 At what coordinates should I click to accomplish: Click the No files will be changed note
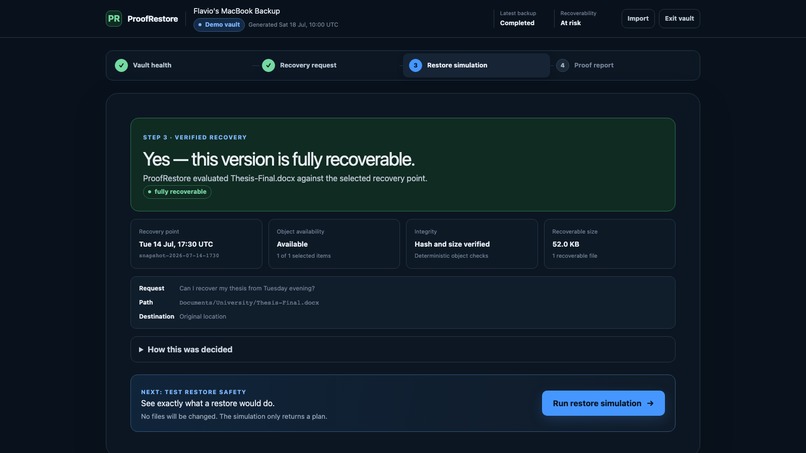(234, 416)
